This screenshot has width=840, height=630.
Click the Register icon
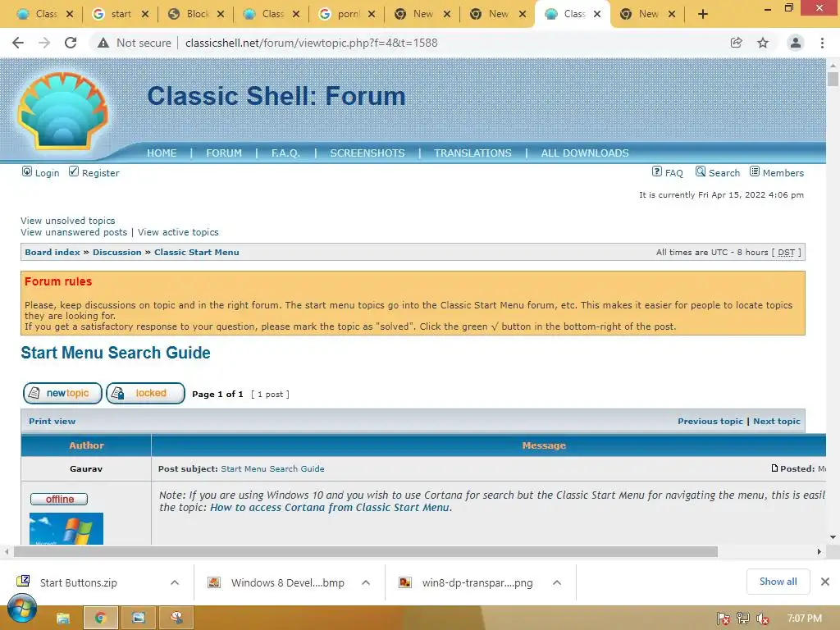[x=74, y=171]
